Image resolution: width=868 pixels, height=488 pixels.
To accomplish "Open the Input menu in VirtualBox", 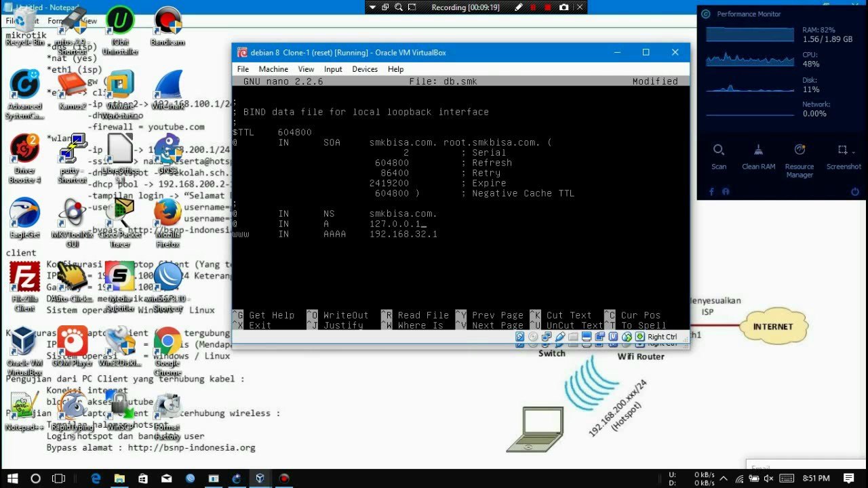I will click(333, 69).
